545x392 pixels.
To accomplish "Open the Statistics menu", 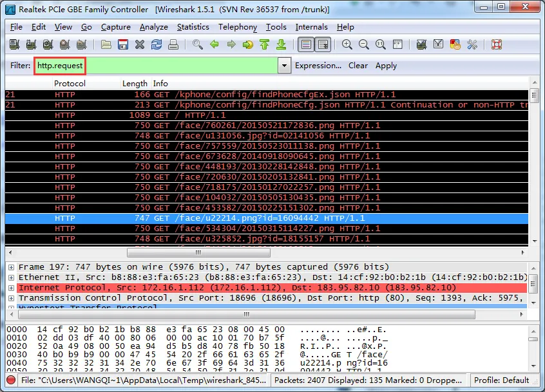I will coord(193,27).
